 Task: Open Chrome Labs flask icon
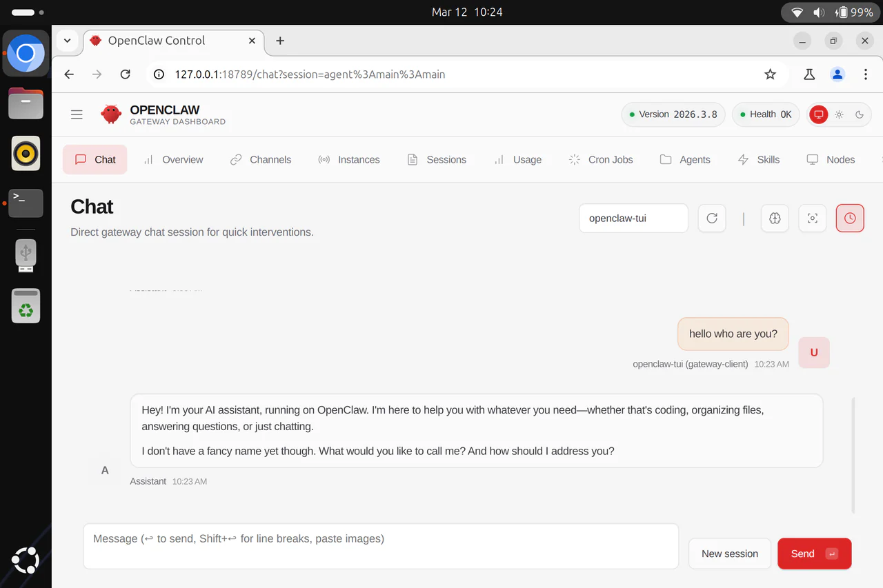810,74
